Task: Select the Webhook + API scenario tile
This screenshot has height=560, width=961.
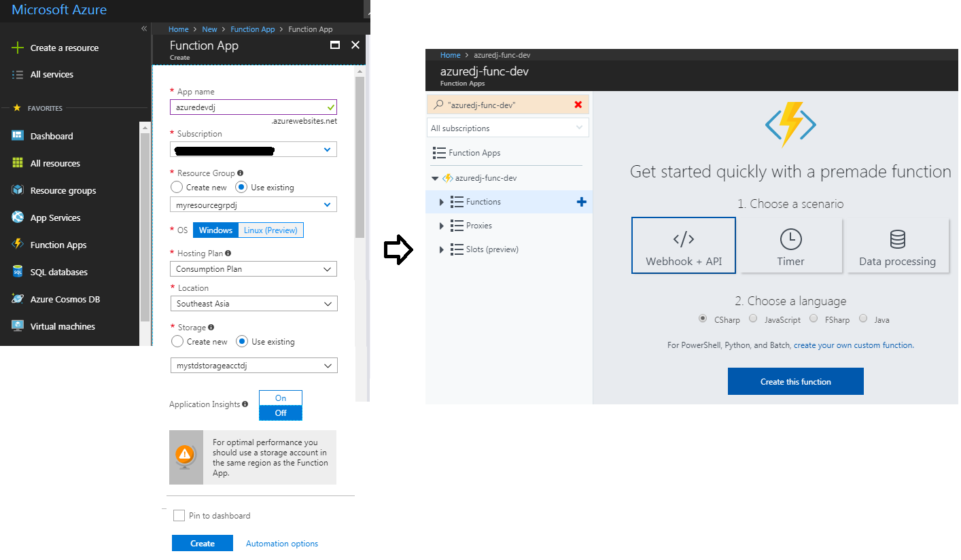Action: click(683, 245)
